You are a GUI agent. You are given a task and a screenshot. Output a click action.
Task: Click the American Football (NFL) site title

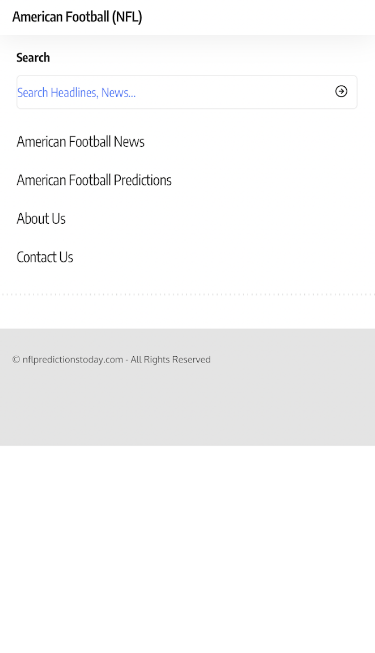[x=77, y=17]
